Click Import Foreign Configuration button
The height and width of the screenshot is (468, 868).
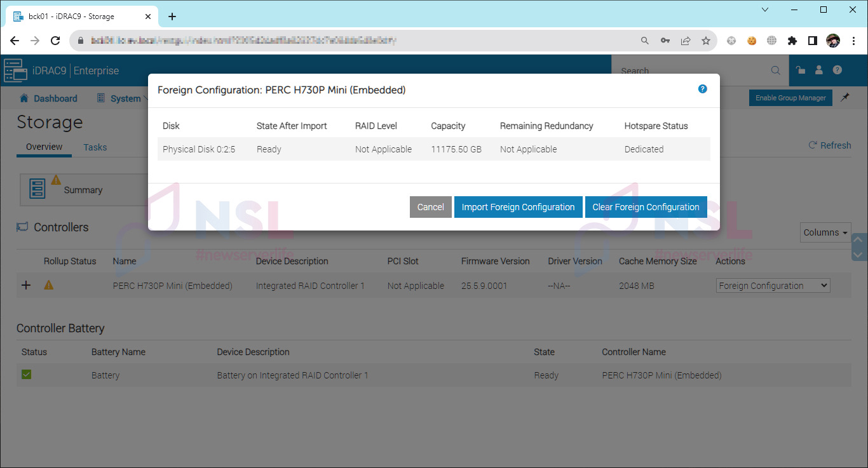pyautogui.click(x=518, y=207)
